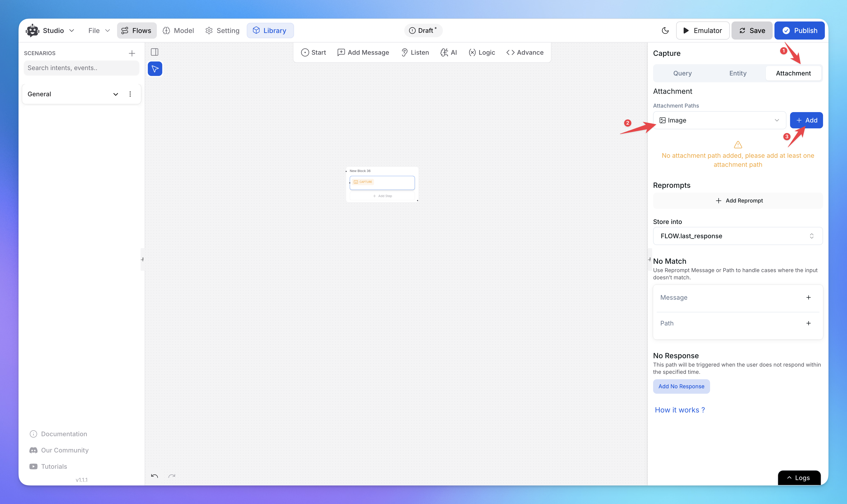Open the Logic toolbar option
This screenshot has width=847, height=504.
pyautogui.click(x=482, y=52)
